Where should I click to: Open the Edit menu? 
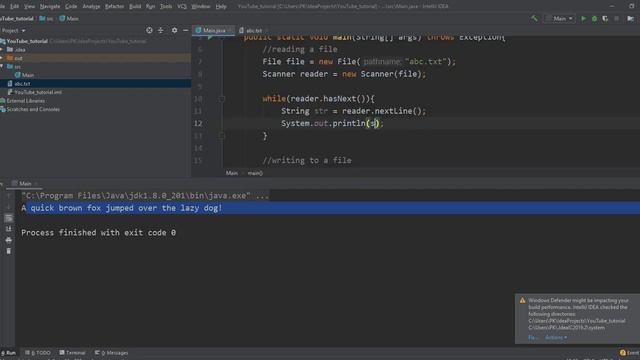pyautogui.click(x=15, y=7)
